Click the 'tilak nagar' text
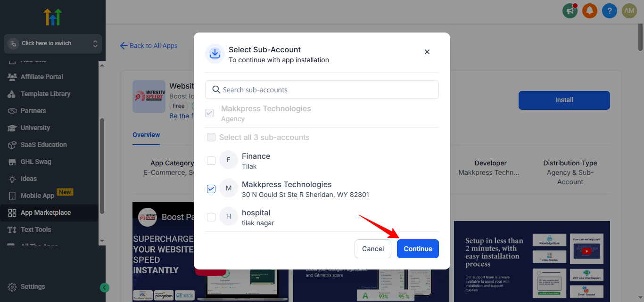 [258, 223]
